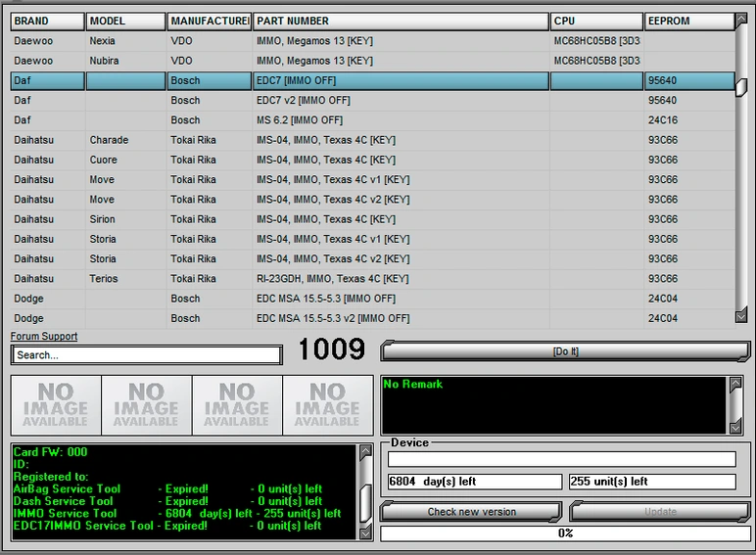Sort by PART NUMBER column header
Image resolution: width=756 pixels, height=555 pixels.
point(401,22)
